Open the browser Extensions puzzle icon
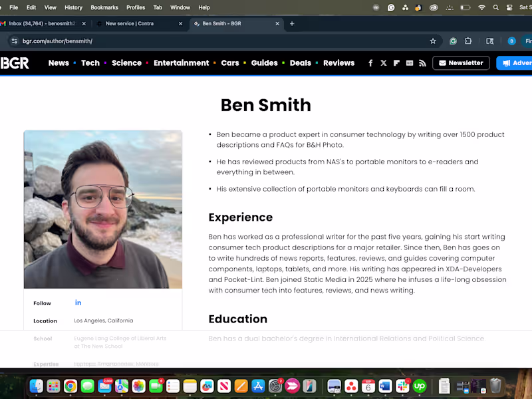This screenshot has height=399, width=532. click(468, 41)
